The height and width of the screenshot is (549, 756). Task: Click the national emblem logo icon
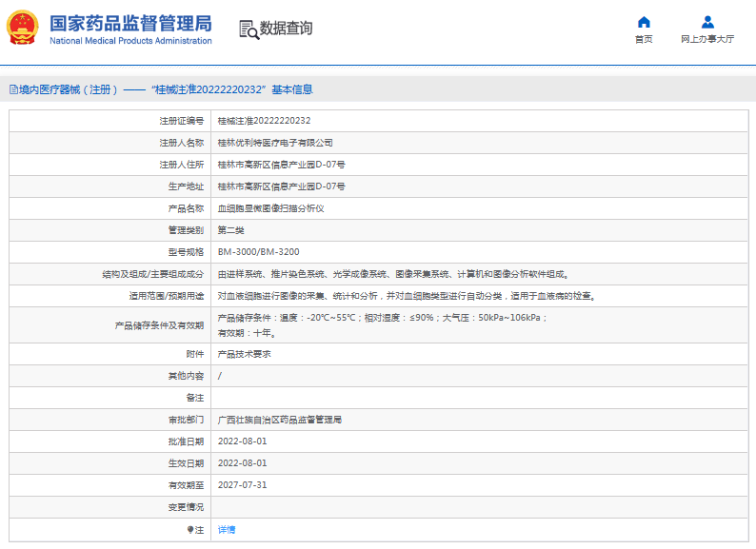pyautogui.click(x=23, y=29)
